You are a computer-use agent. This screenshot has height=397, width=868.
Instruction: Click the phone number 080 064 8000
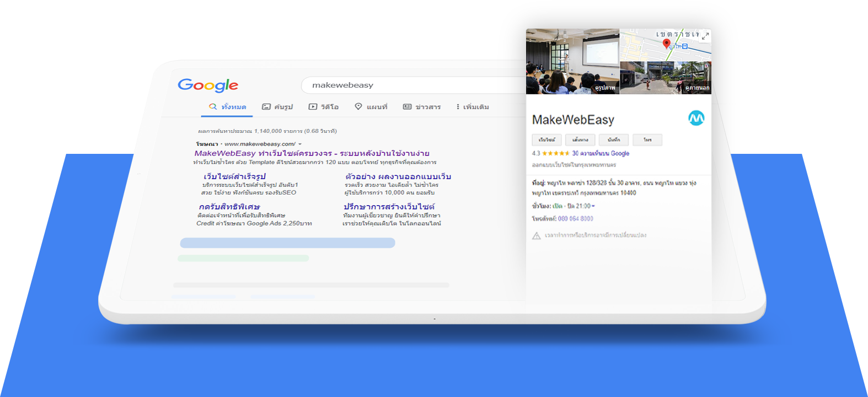[576, 219]
